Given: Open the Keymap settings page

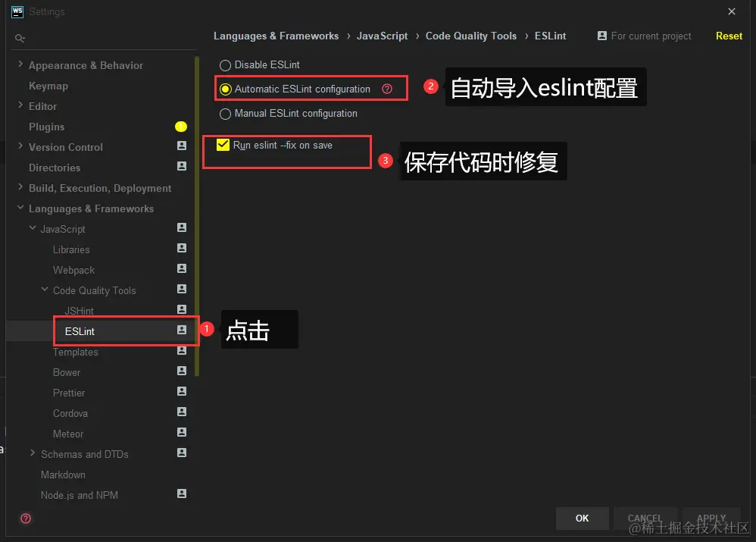Looking at the screenshot, I should (48, 86).
